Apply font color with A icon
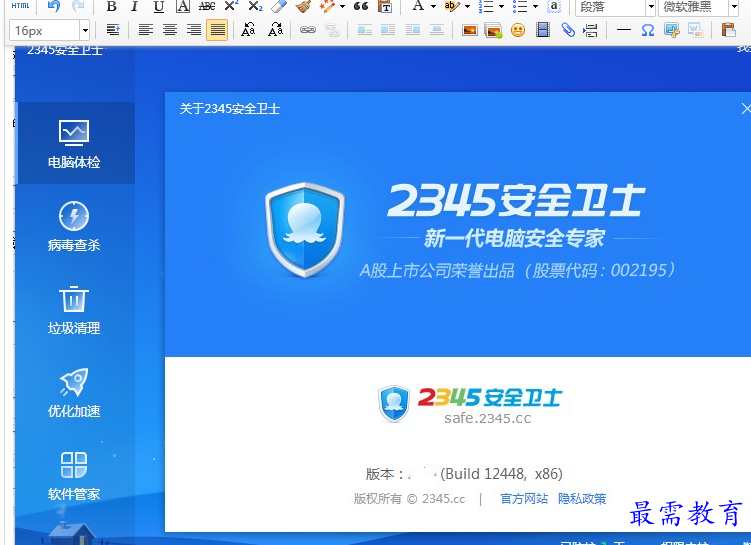Viewport: 751px width, 545px height. 418,6
